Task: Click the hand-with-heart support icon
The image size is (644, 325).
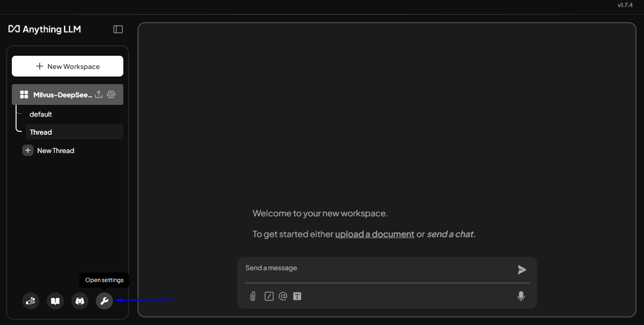Action: [31, 301]
